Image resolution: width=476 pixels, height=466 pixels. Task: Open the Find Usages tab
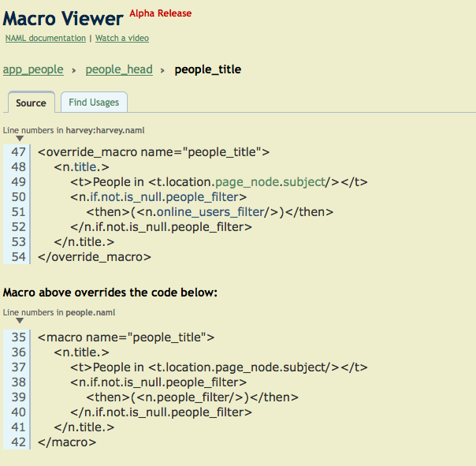pyautogui.click(x=94, y=103)
